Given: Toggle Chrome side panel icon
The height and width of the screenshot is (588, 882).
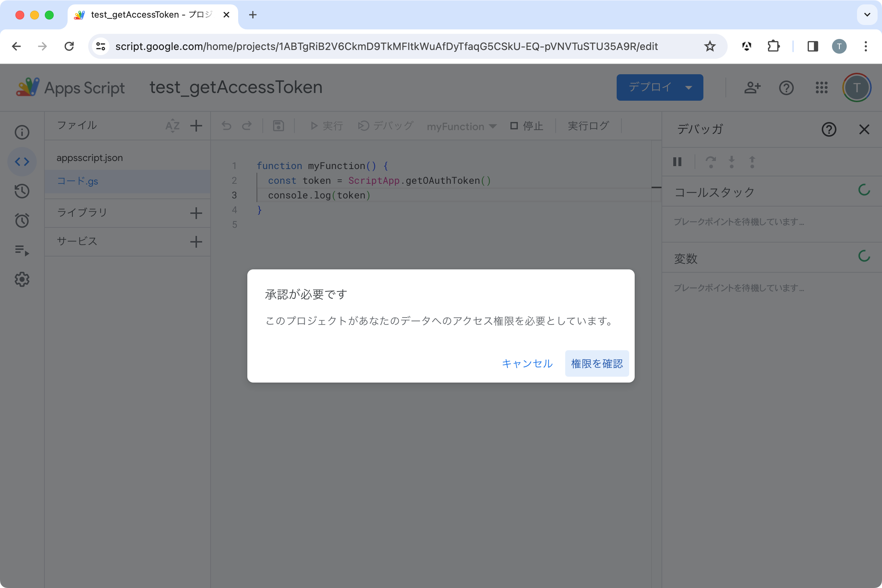Looking at the screenshot, I should pyautogui.click(x=813, y=46).
